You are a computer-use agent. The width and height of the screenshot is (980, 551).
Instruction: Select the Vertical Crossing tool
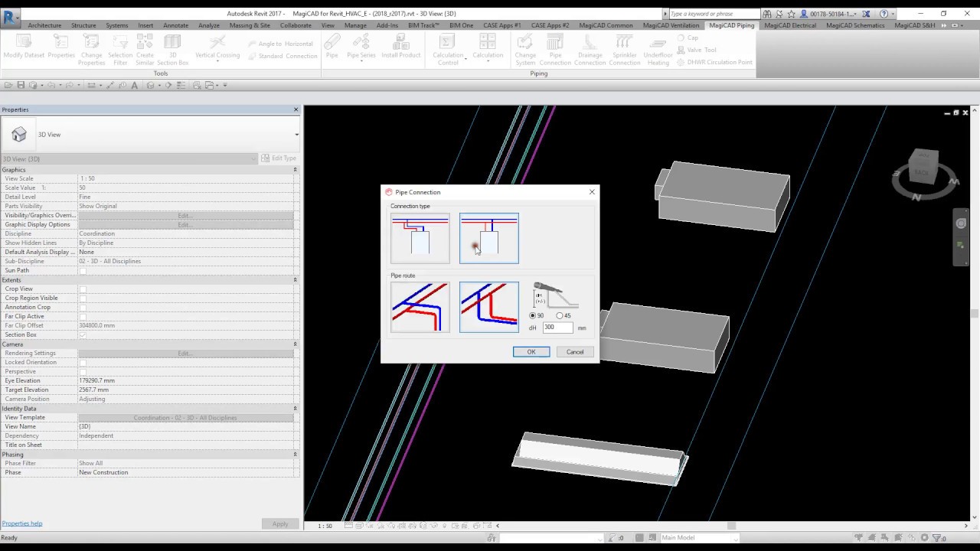pos(217,47)
